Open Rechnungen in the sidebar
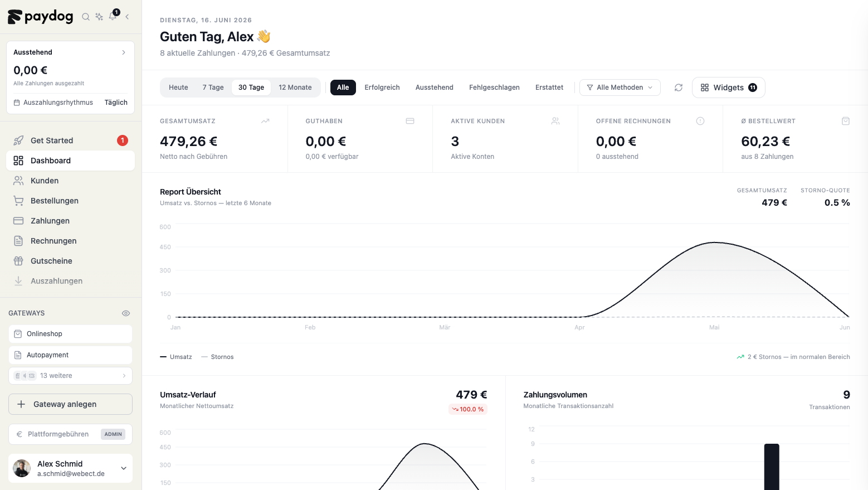 70,241
